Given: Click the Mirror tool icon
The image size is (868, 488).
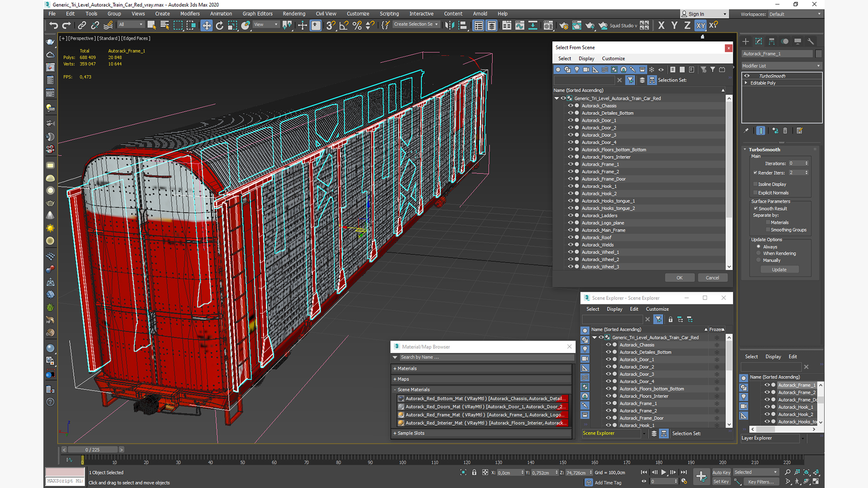Looking at the screenshot, I should point(449,25).
